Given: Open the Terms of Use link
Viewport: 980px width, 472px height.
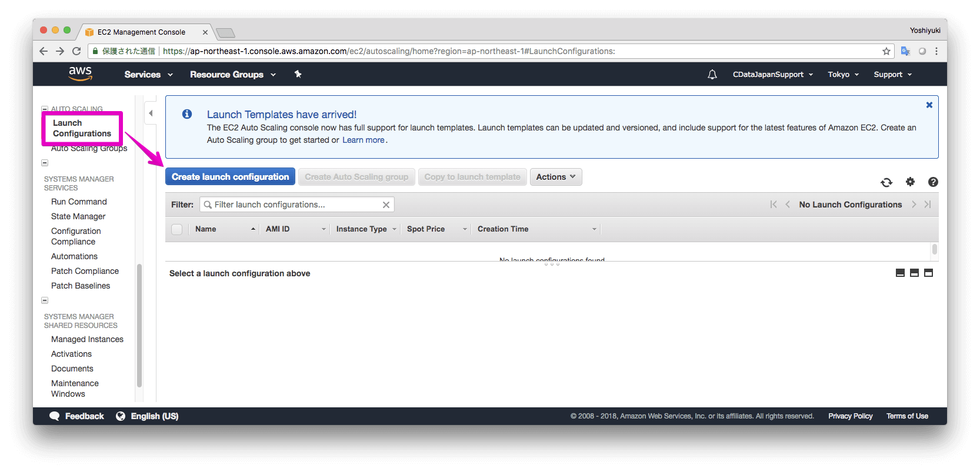Looking at the screenshot, I should [907, 416].
